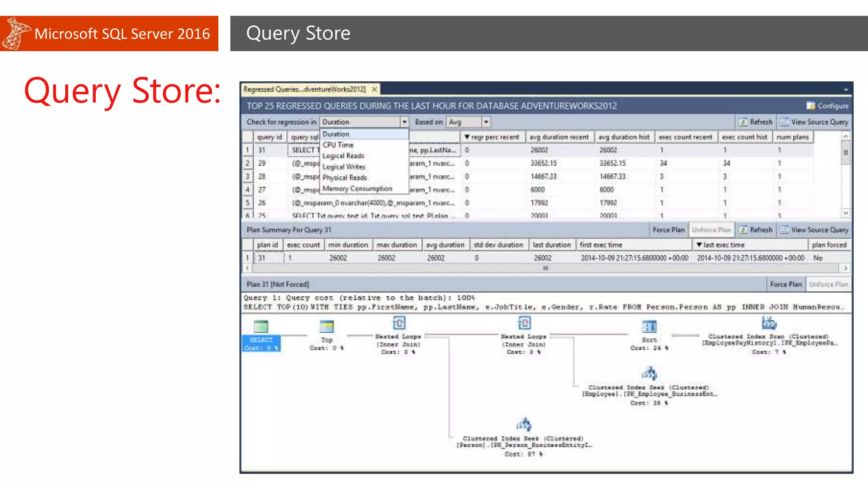Viewport: 868px width, 488px height.
Task: Sort by 'first exec time' column header
Action: pos(633,245)
